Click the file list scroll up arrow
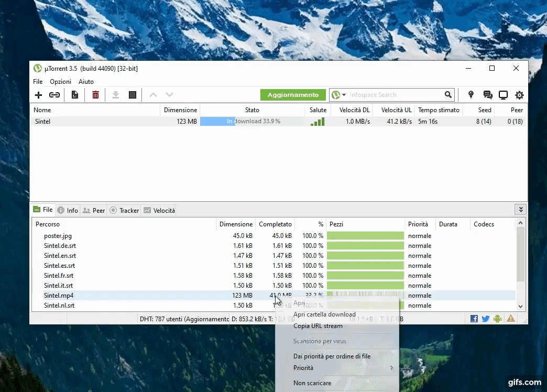This screenshot has width=547, height=392. (x=520, y=223)
